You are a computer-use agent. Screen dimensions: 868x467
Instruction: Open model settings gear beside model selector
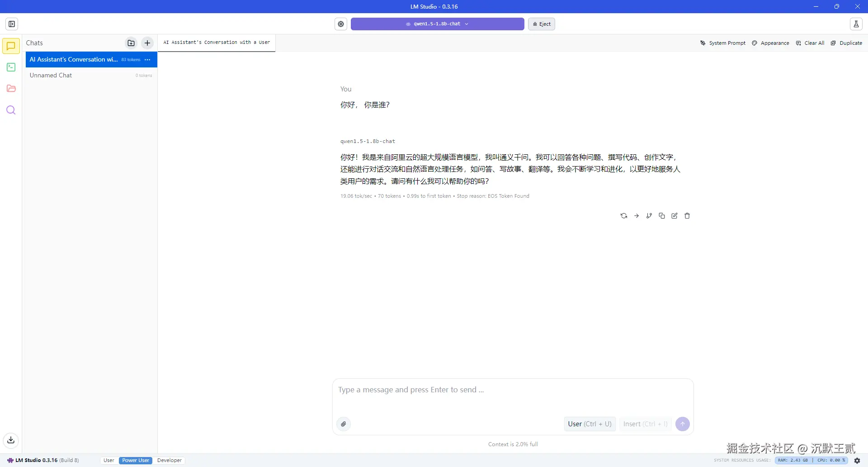click(341, 24)
